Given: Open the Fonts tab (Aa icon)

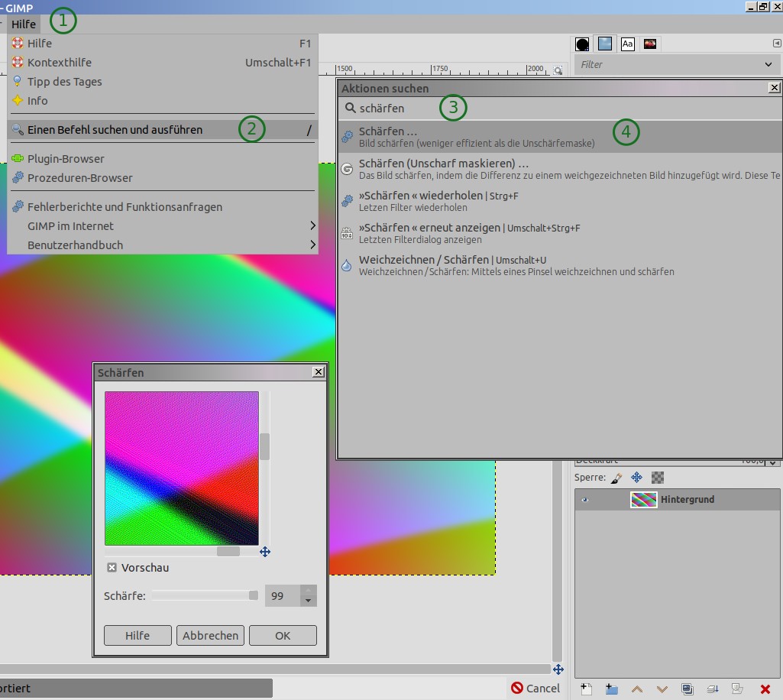Looking at the screenshot, I should click(628, 44).
